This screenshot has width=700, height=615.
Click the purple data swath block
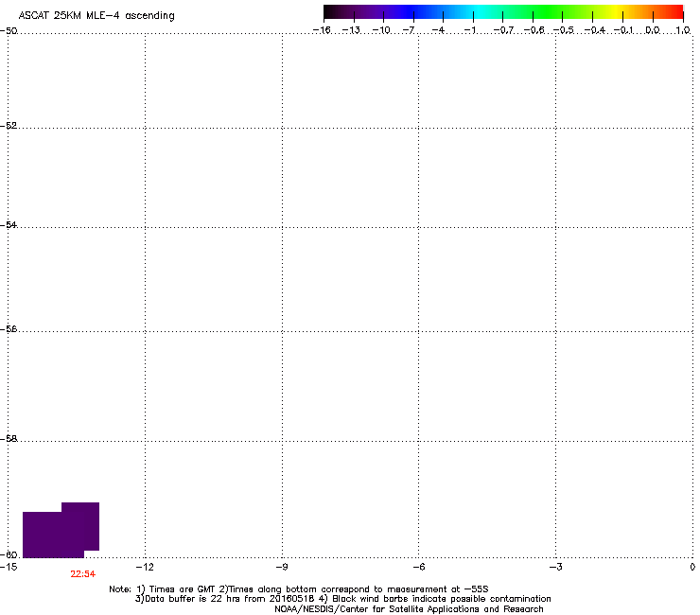click(x=61, y=530)
